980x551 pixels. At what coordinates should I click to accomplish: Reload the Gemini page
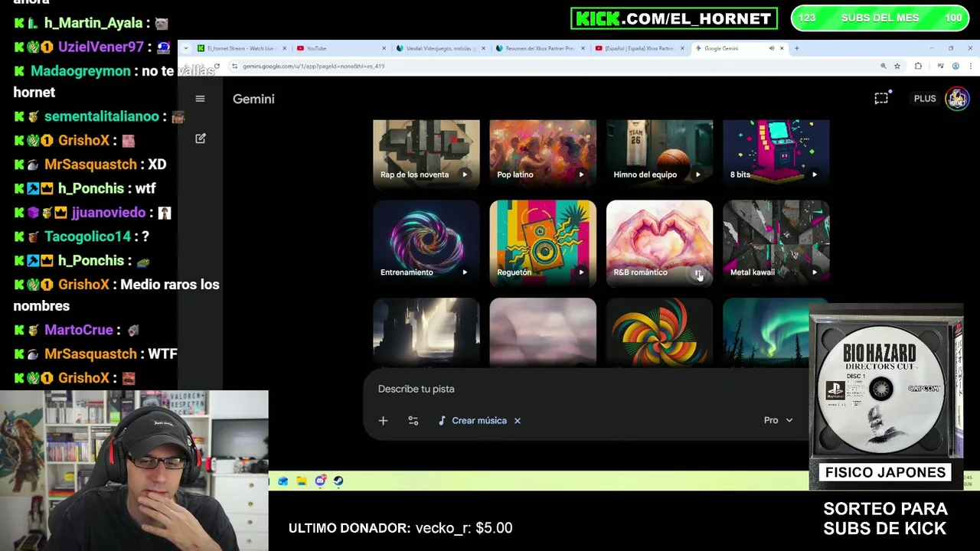pos(217,66)
